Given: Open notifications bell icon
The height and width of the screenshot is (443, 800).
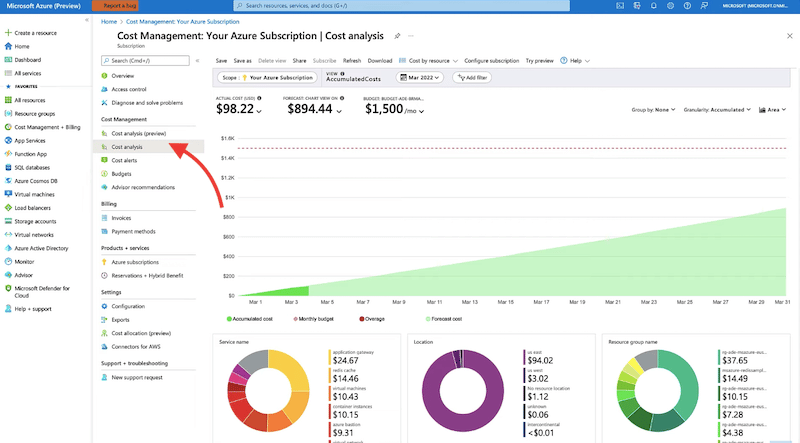Looking at the screenshot, I should (x=654, y=6).
